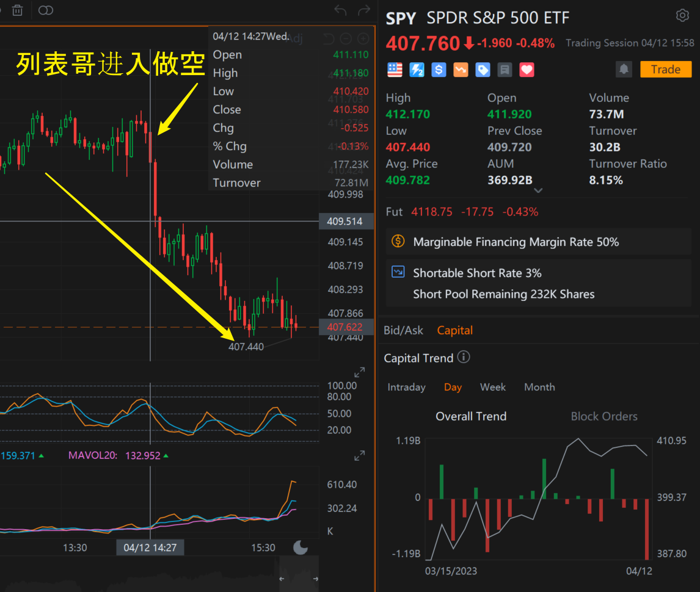Click the AUM value 369.92B
The height and width of the screenshot is (592, 700).
(510, 180)
